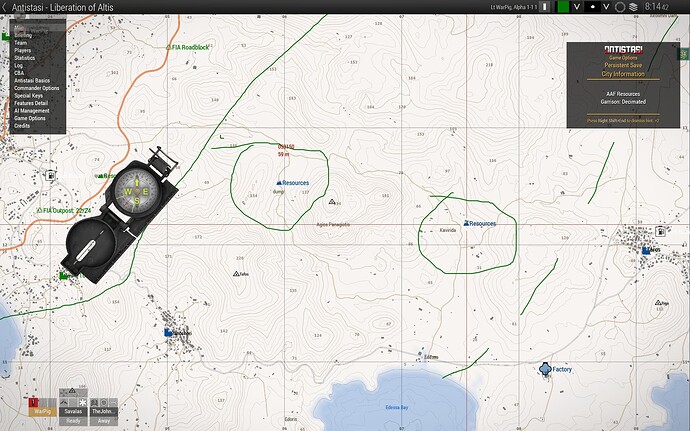The height and width of the screenshot is (431, 690).
Task: Select the WarPig player card
Action: [x=43, y=412]
